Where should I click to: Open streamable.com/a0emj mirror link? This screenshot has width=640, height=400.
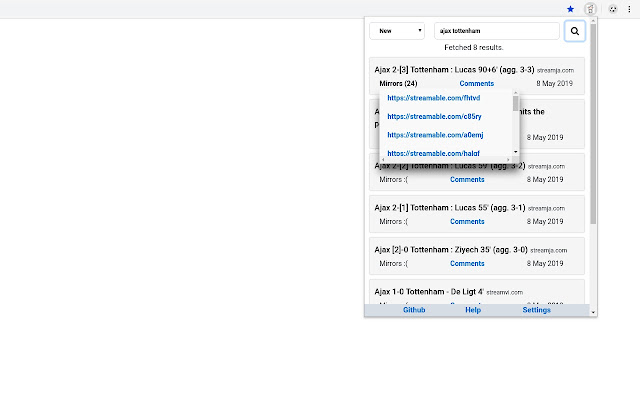pos(435,135)
